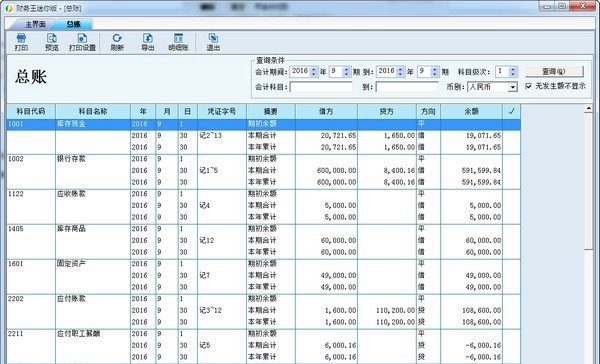Click the 摘要 column header

tap(271, 111)
